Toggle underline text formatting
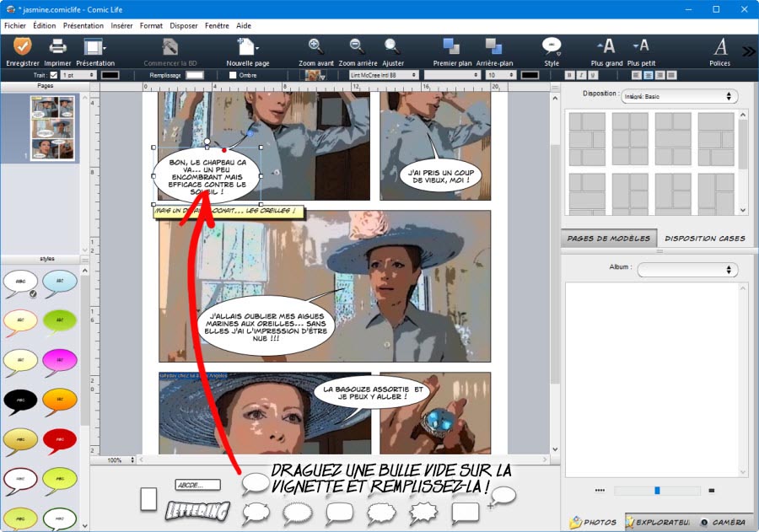This screenshot has width=759, height=532. click(593, 75)
